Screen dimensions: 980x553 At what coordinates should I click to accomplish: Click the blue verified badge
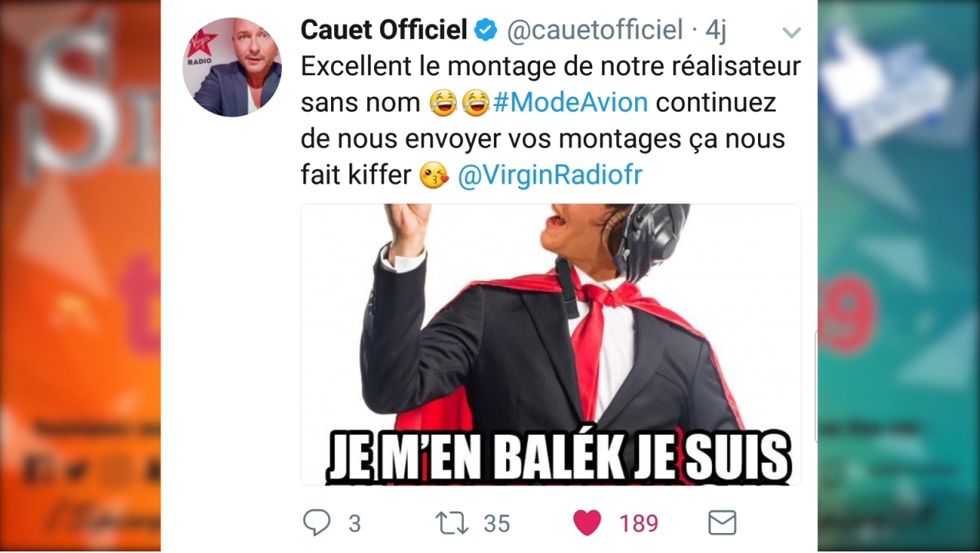click(x=485, y=31)
